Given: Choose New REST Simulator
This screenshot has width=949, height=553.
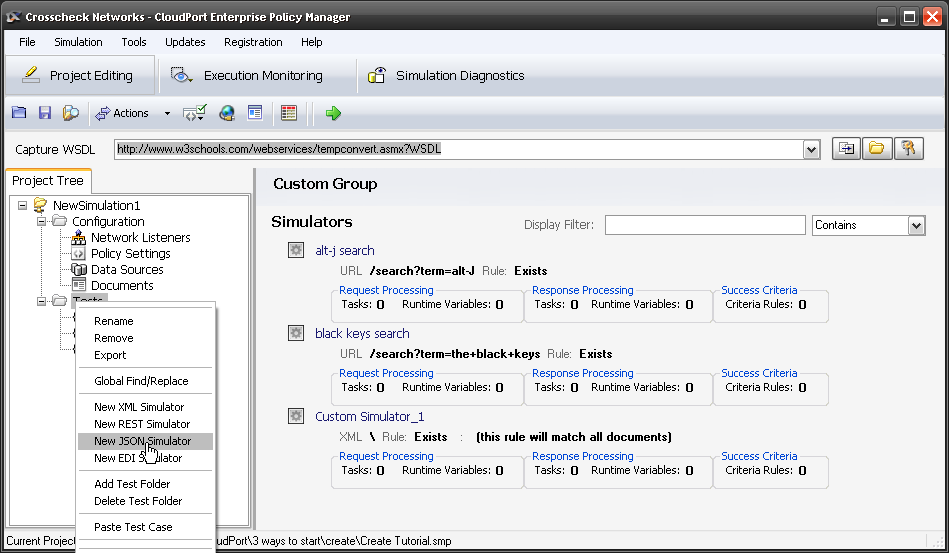Looking at the screenshot, I should pyautogui.click(x=145, y=424).
